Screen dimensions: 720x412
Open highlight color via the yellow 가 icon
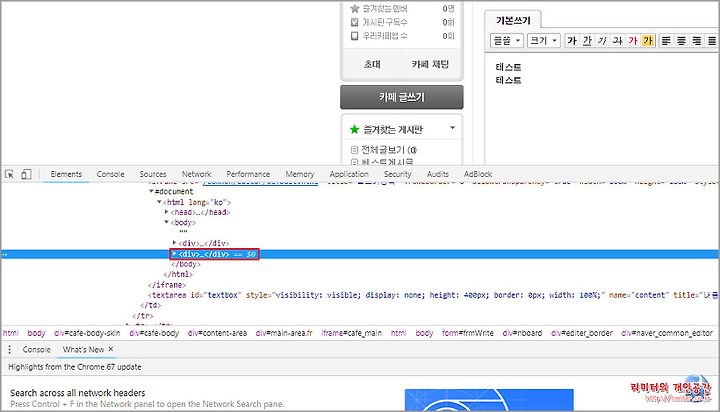point(648,40)
